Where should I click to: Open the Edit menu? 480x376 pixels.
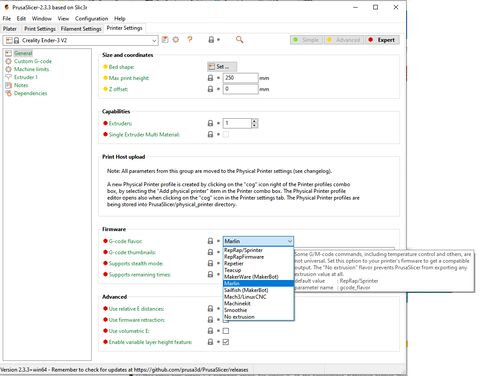click(x=21, y=19)
